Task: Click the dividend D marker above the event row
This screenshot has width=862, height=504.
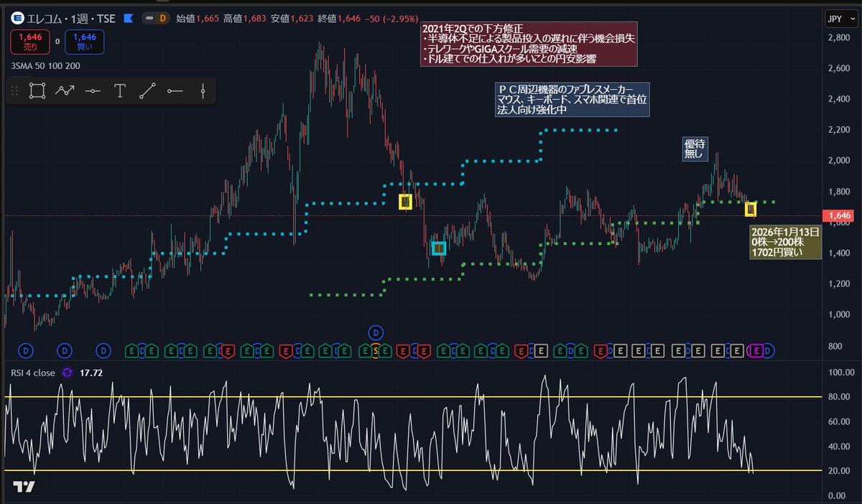Action: point(377,332)
